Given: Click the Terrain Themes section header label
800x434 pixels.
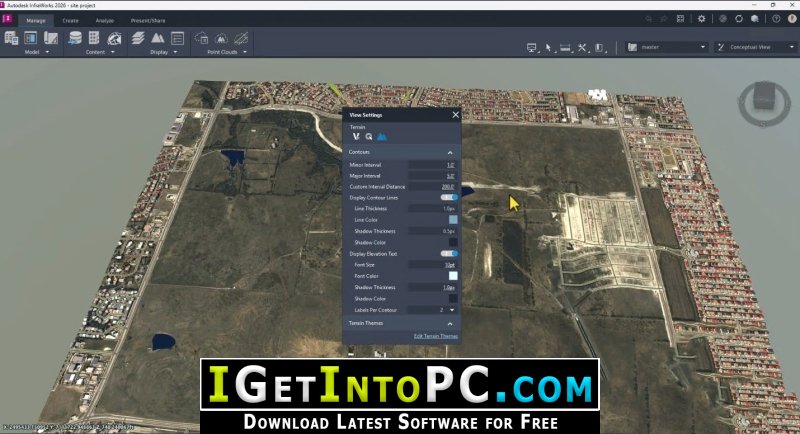Looking at the screenshot, I should 366,323.
